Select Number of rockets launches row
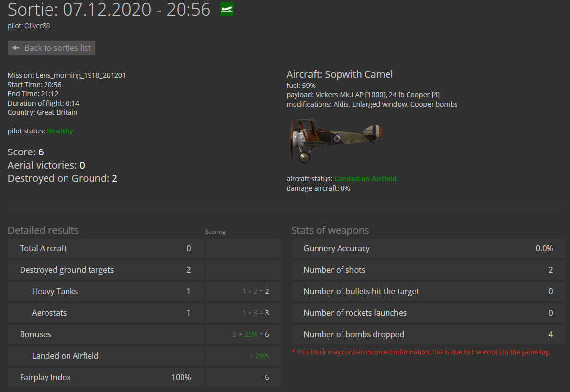This screenshot has height=392, width=570. click(x=428, y=313)
